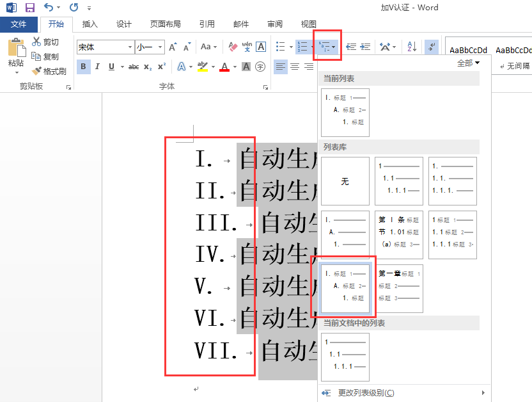Viewport: 532px width, 402px height.
Task: Open the 文件 menu tab
Action: tap(19, 24)
